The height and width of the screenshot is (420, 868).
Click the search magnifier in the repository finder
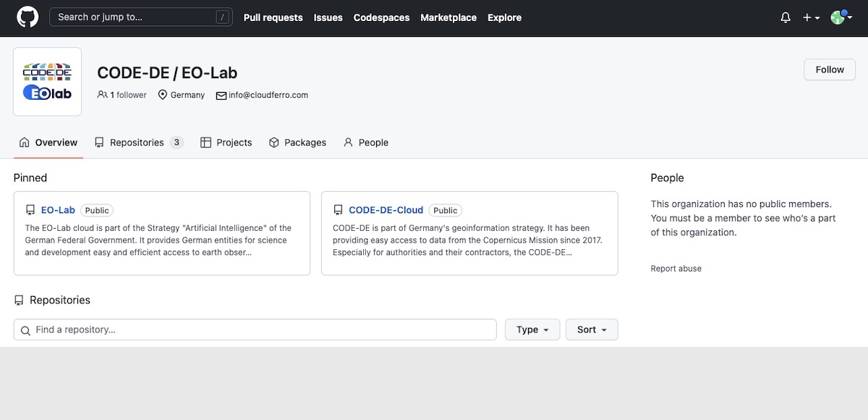(x=25, y=329)
